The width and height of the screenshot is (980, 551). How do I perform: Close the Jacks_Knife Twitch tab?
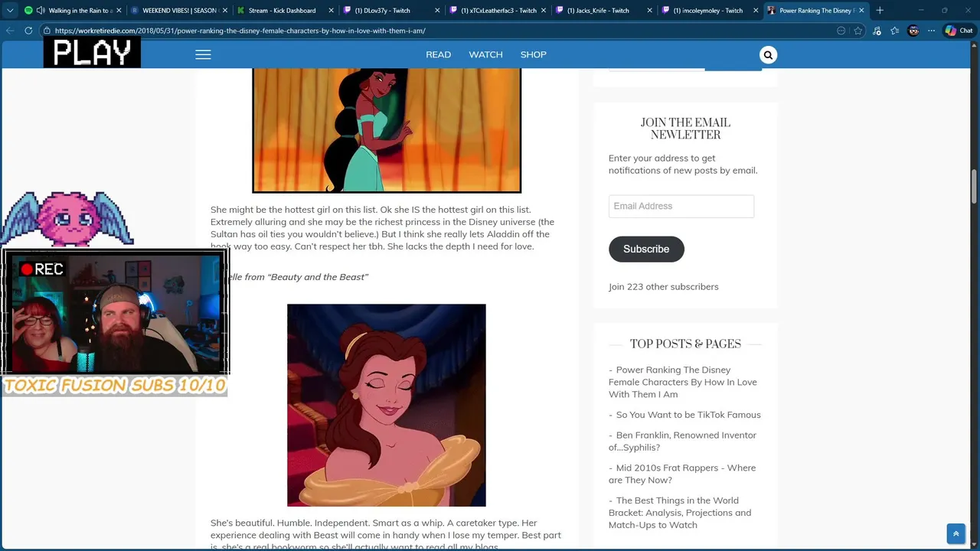[648, 11]
